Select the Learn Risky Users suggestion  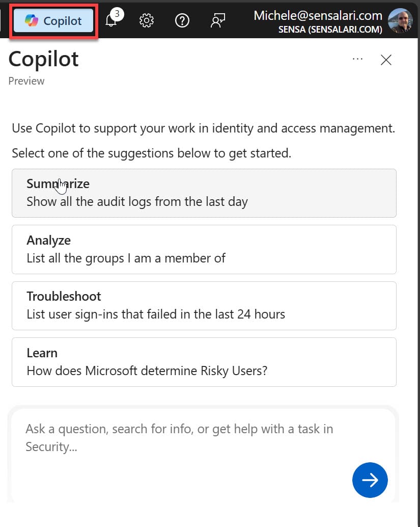pyautogui.click(x=204, y=362)
